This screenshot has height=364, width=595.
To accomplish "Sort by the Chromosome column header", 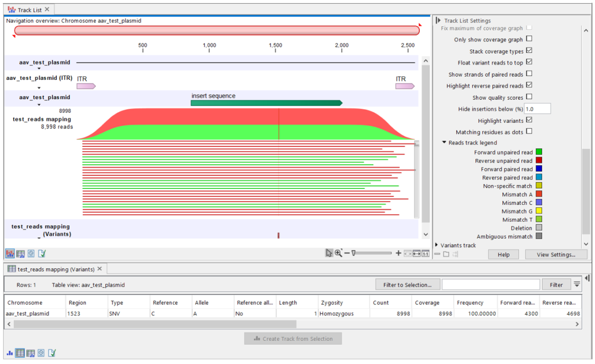I will pos(35,302).
